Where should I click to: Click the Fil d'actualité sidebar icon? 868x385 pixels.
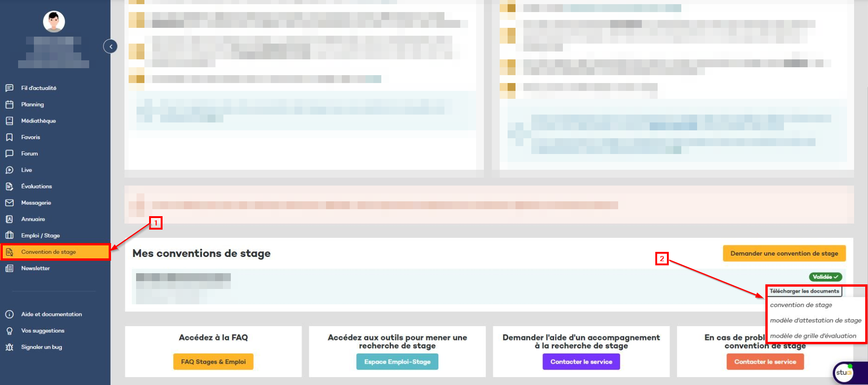[x=9, y=88]
